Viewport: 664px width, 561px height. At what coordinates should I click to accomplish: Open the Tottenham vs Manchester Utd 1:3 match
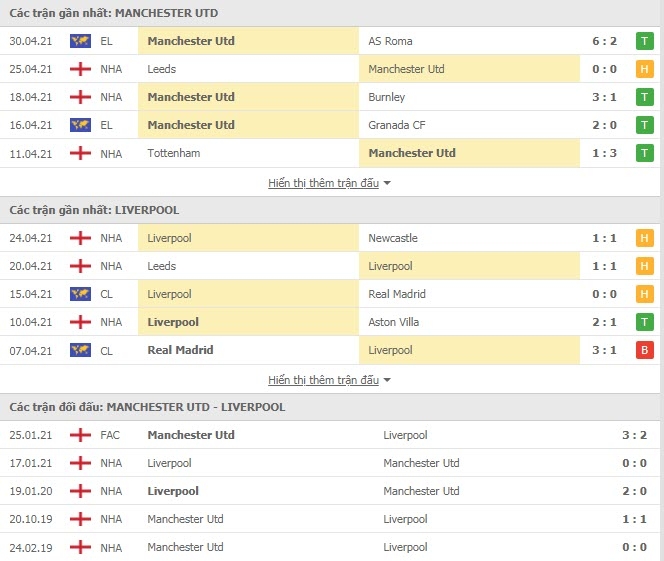pyautogui.click(x=330, y=153)
